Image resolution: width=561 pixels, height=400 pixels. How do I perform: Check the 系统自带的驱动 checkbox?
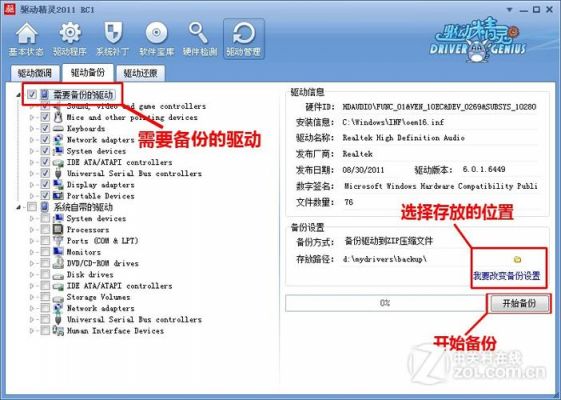click(32, 207)
